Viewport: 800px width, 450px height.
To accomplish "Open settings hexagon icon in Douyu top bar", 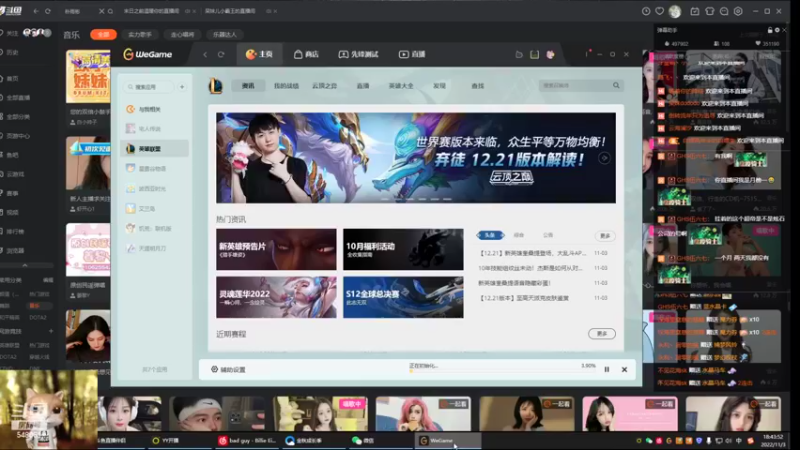I will click(x=738, y=11).
